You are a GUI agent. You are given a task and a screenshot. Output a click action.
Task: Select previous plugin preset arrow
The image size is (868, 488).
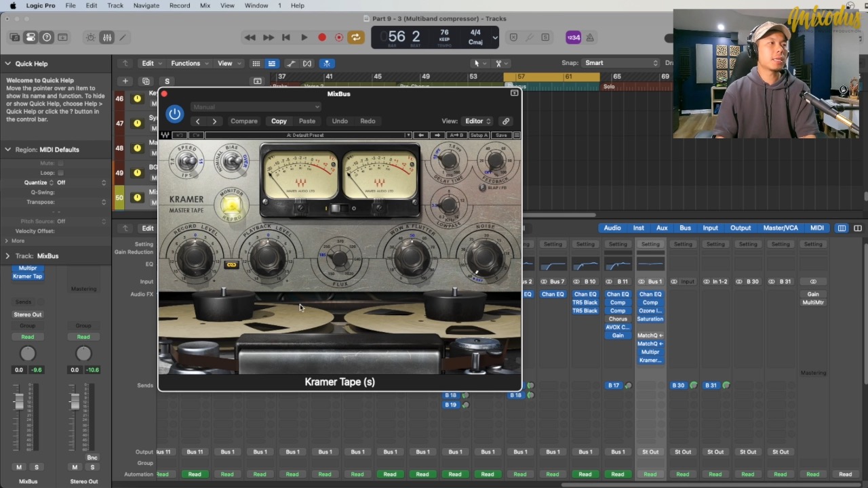click(x=197, y=121)
